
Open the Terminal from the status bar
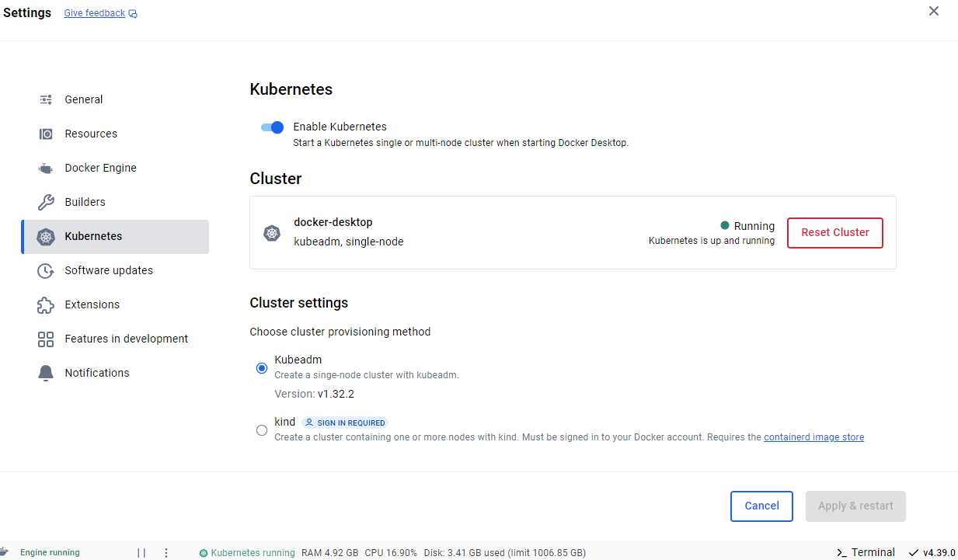866,552
